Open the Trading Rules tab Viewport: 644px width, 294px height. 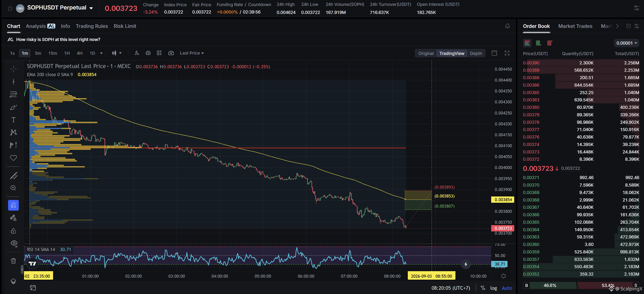pyautogui.click(x=92, y=26)
